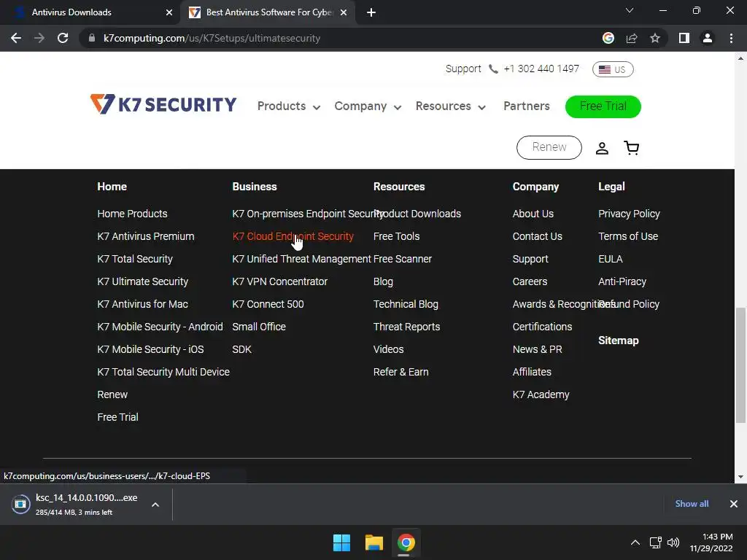Viewport: 747px width, 560px height.
Task: Bookmark this page with star icon
Action: point(655,38)
